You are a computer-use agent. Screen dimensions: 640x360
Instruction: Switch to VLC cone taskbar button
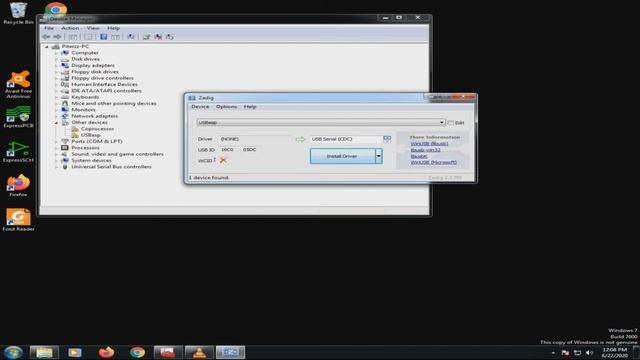click(199, 352)
